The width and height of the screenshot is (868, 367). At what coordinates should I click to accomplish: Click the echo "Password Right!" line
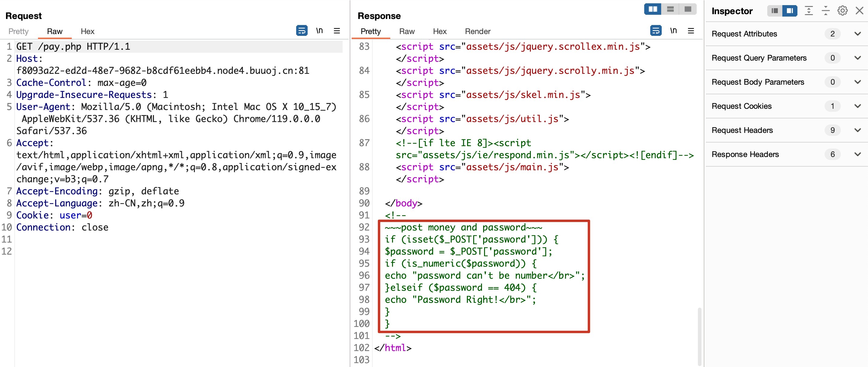460,300
